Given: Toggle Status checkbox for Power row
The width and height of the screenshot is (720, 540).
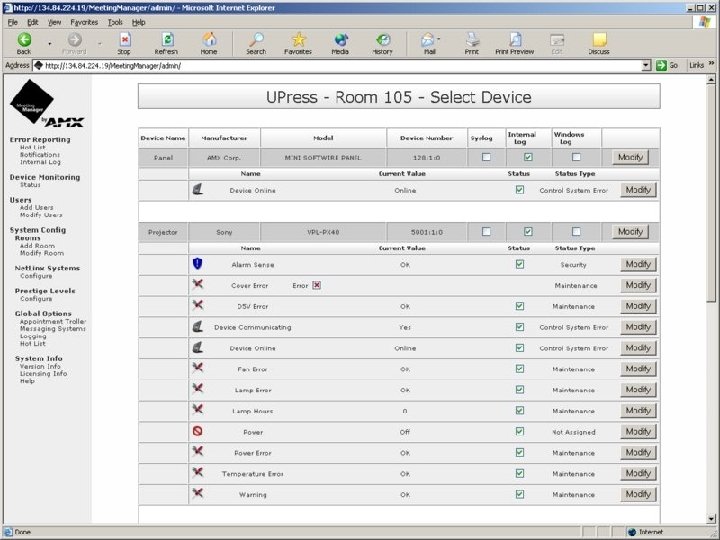Looking at the screenshot, I should coord(519,431).
